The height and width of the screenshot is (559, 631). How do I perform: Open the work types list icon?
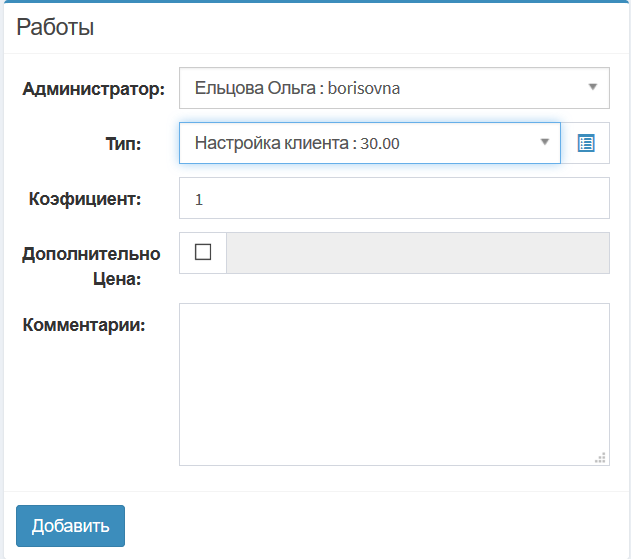click(586, 143)
